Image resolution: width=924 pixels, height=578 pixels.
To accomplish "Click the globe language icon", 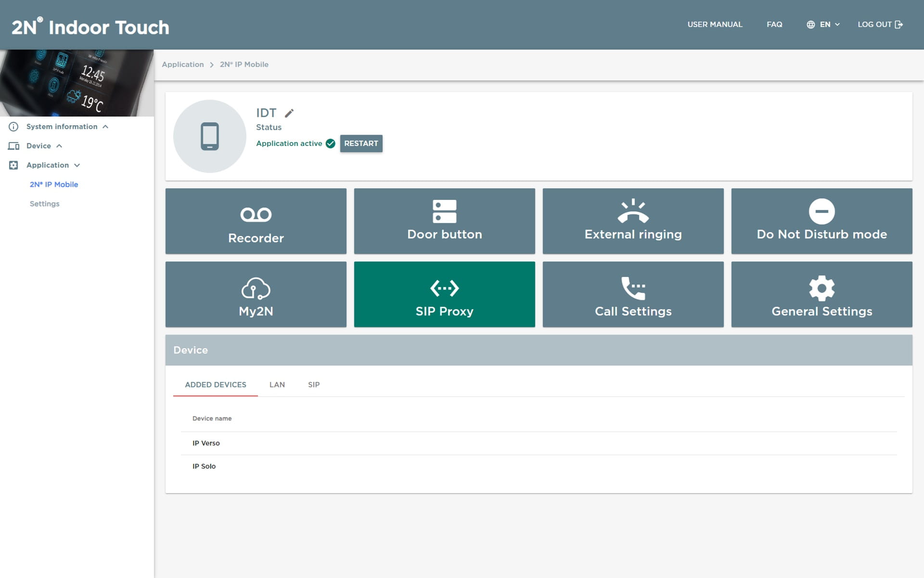I will tap(811, 25).
